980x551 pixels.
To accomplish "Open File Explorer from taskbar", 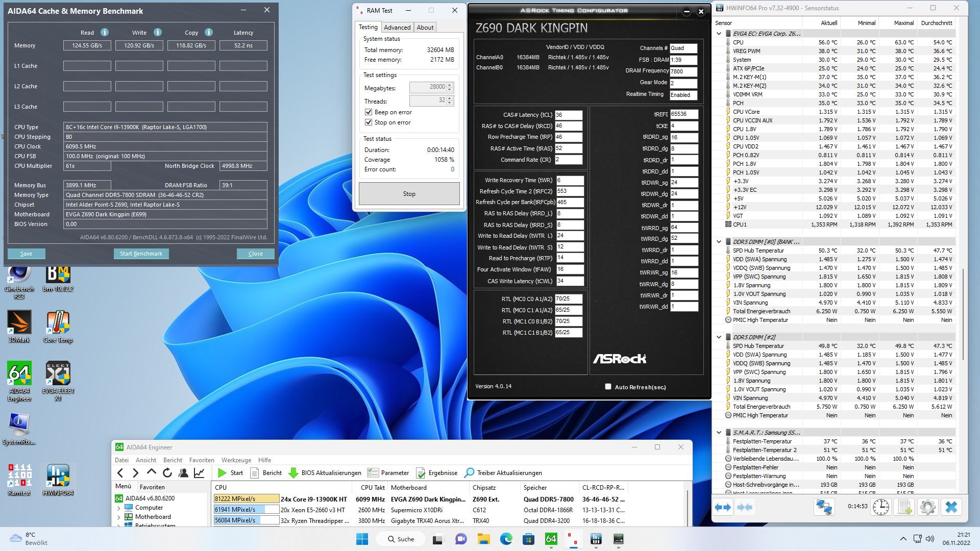I will pyautogui.click(x=483, y=539).
